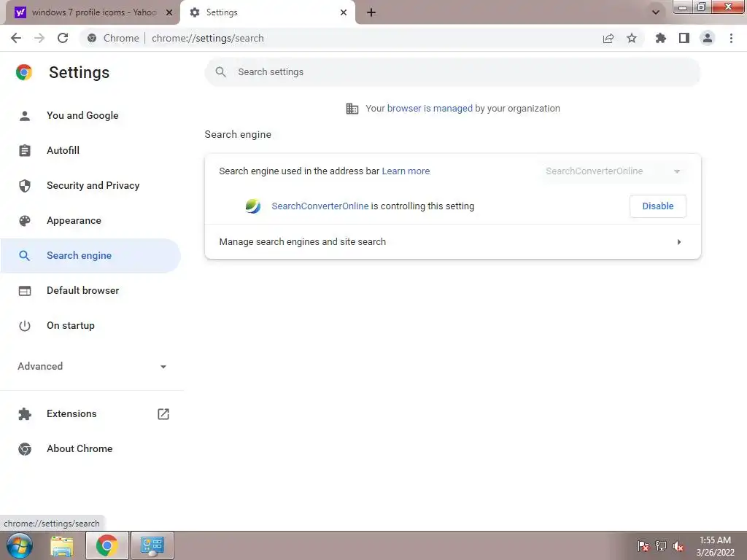This screenshot has height=560, width=747.
Task: Open Manage search engines and site search
Action: point(452,242)
